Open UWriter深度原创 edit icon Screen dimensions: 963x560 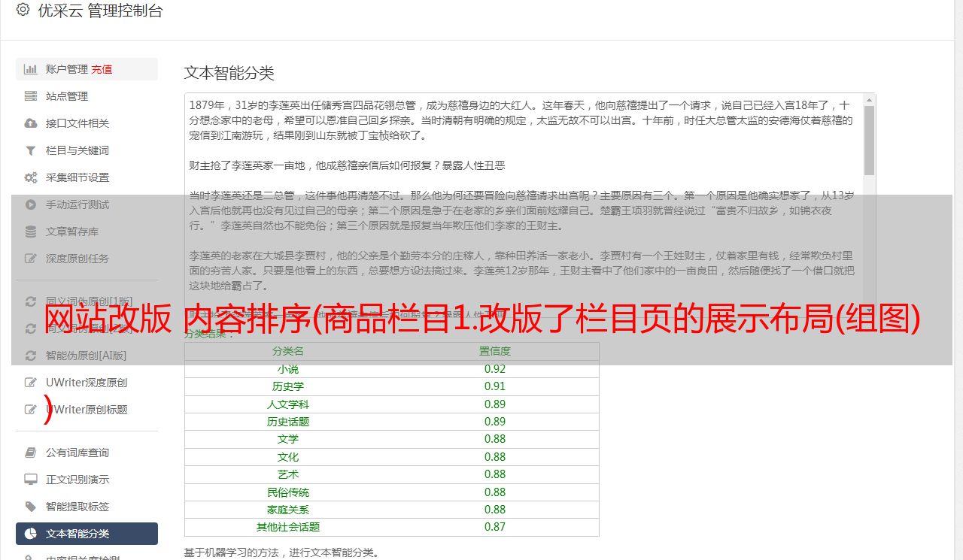point(31,383)
